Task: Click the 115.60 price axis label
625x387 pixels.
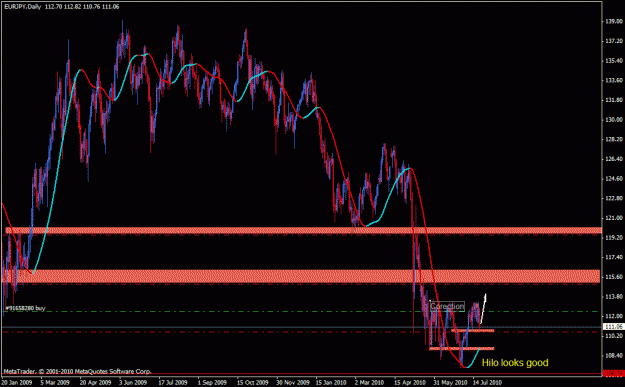Action: tap(614, 277)
